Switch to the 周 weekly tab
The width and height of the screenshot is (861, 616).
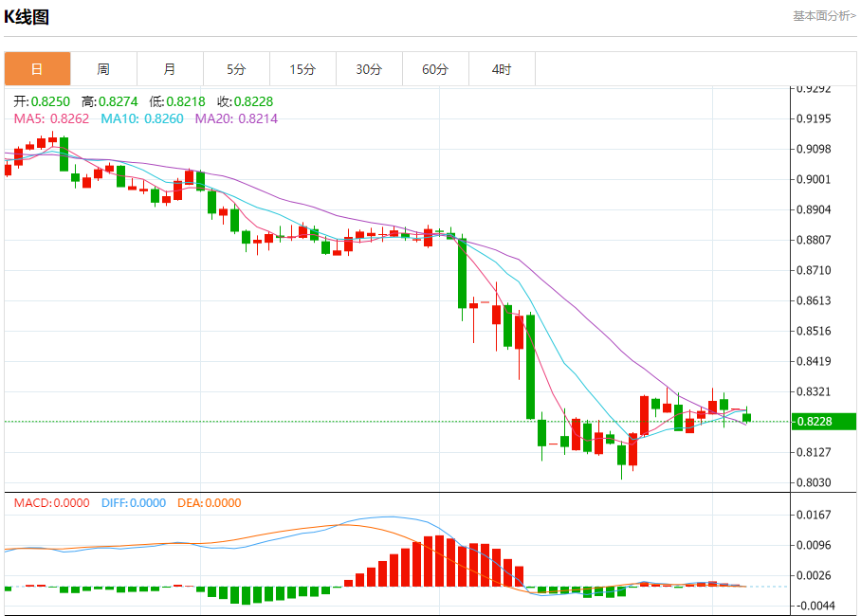point(103,69)
